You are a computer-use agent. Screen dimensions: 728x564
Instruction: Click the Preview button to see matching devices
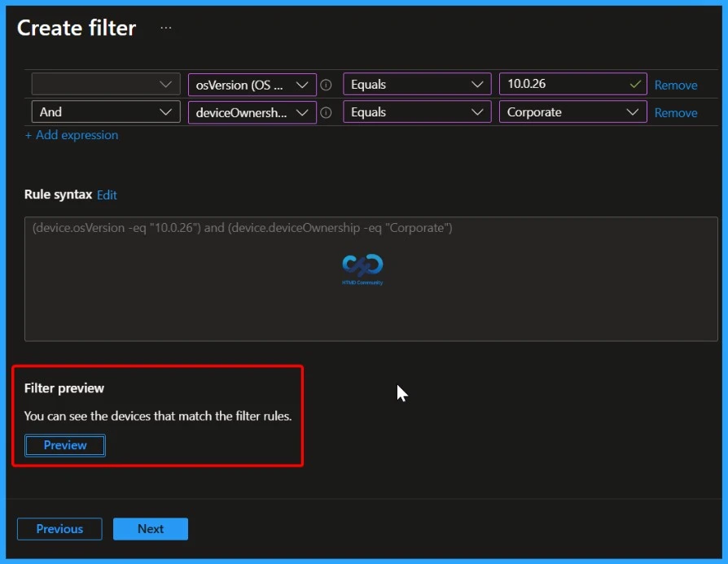(x=64, y=445)
